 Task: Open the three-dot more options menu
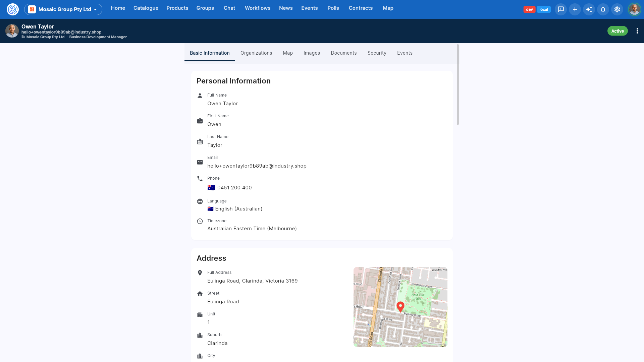(x=637, y=31)
